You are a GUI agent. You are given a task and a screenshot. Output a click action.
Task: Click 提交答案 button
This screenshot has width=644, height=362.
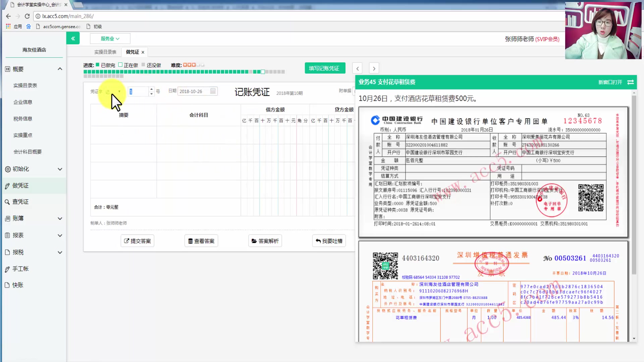click(138, 241)
